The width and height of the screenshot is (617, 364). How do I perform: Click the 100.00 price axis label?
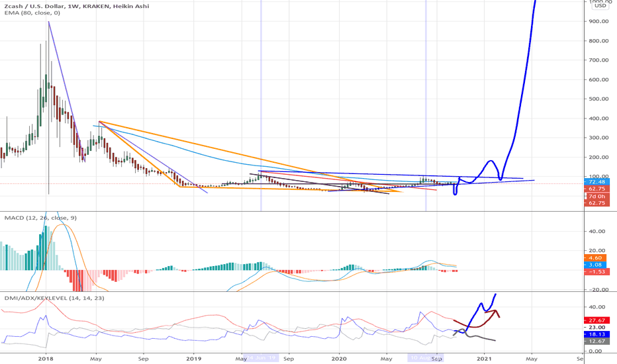[x=599, y=176]
